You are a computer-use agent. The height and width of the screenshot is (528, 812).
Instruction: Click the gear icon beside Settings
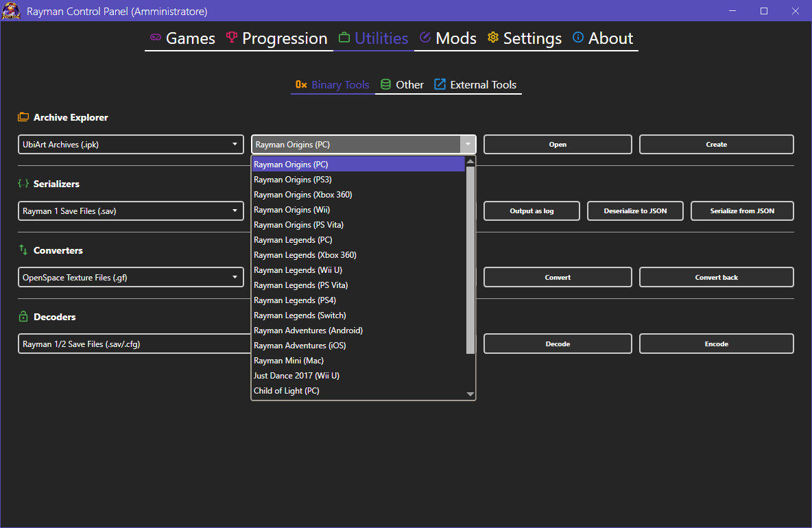(x=492, y=38)
